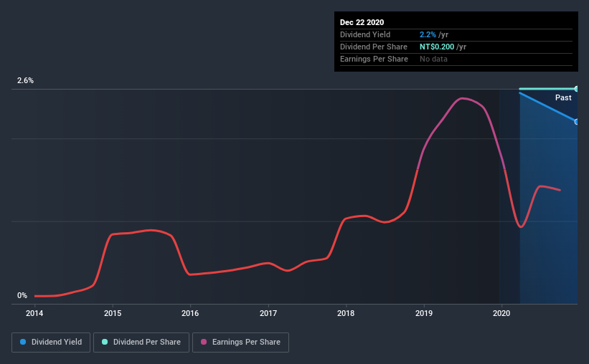Screen dimensions: 589x364
Task: Toggle the Dividend Per Share legend button
Action: (x=141, y=343)
